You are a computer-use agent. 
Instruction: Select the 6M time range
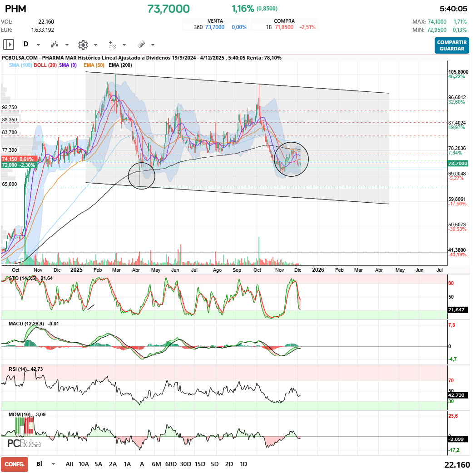[x=156, y=464]
